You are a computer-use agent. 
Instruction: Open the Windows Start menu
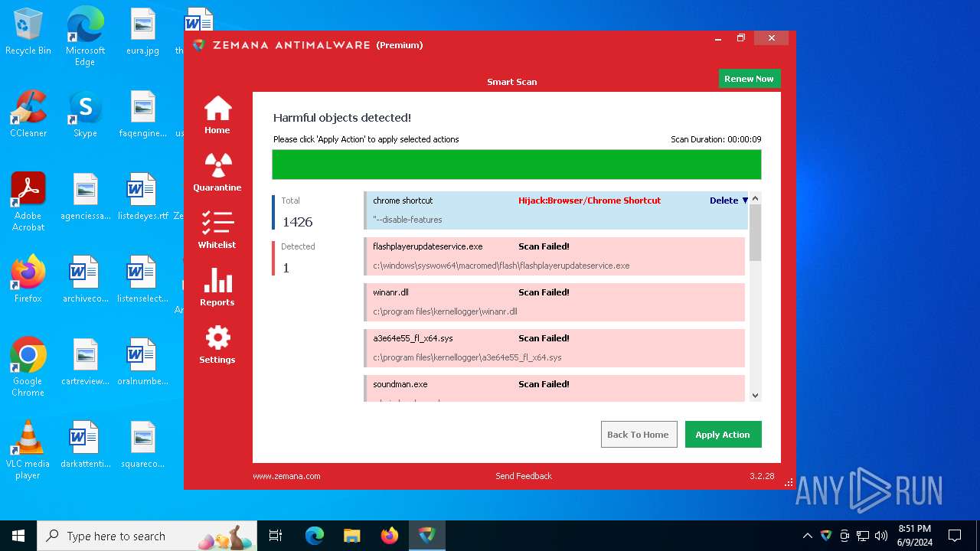coord(18,536)
